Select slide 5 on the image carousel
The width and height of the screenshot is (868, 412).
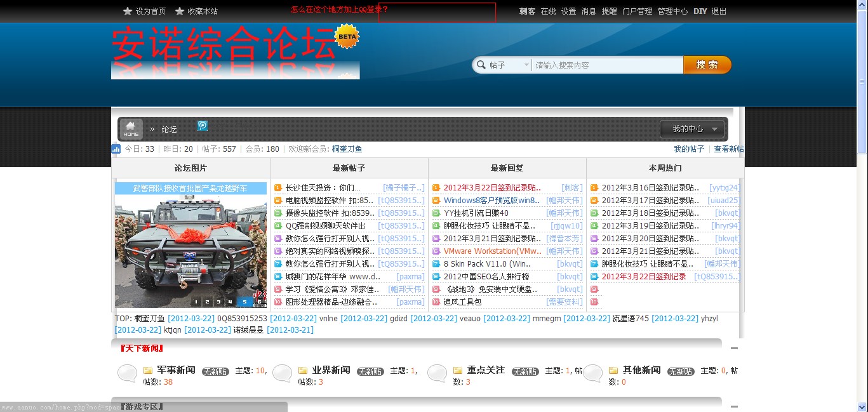tap(244, 301)
